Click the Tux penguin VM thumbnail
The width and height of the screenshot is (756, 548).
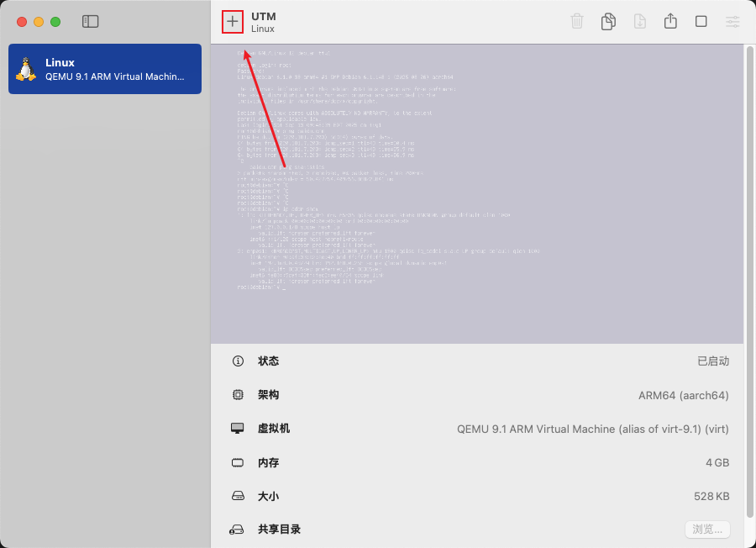coord(26,69)
